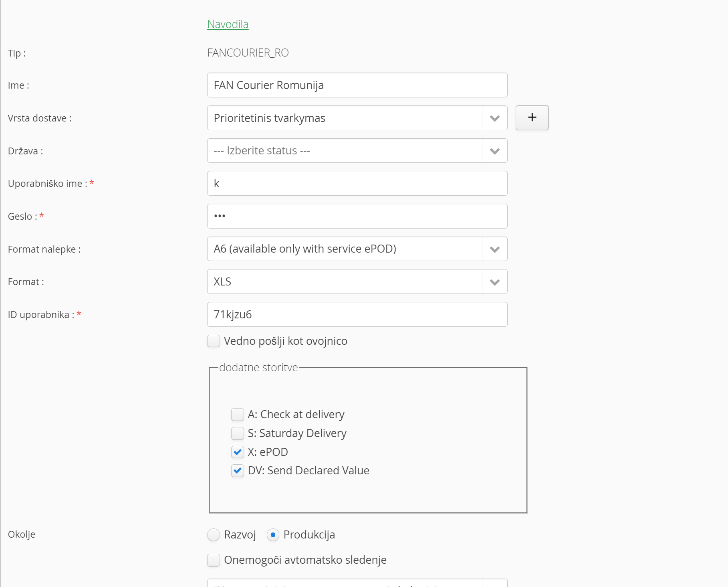This screenshot has height=587, width=728.
Task: Click the Ime field with FAN Courier Romunija
Action: click(x=357, y=85)
